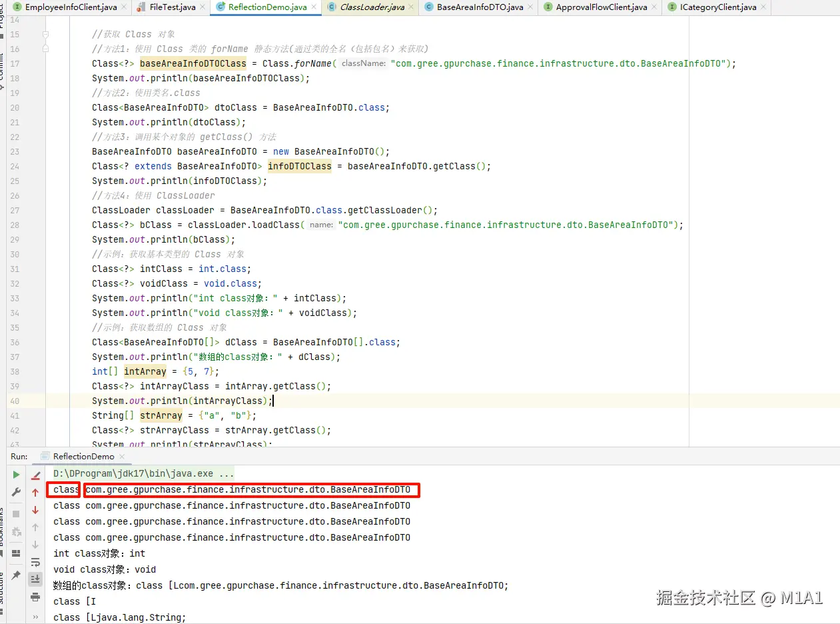Close the FileTest.java tab

pos(203,7)
